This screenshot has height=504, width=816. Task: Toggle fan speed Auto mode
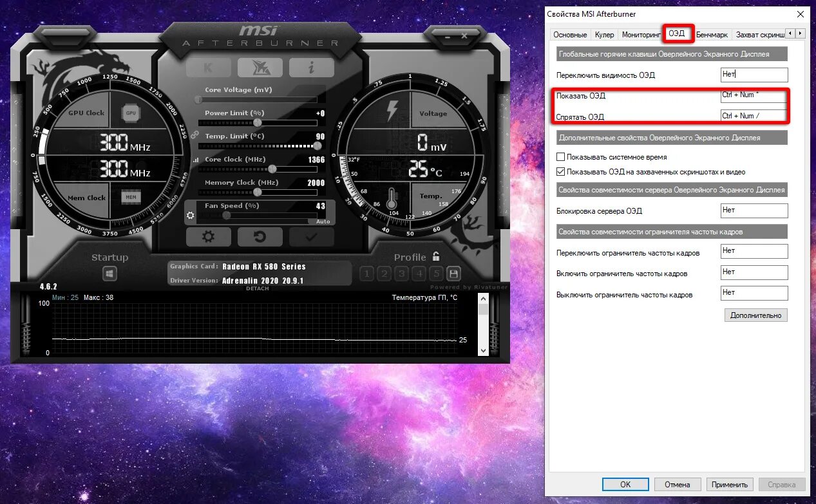coord(323,221)
